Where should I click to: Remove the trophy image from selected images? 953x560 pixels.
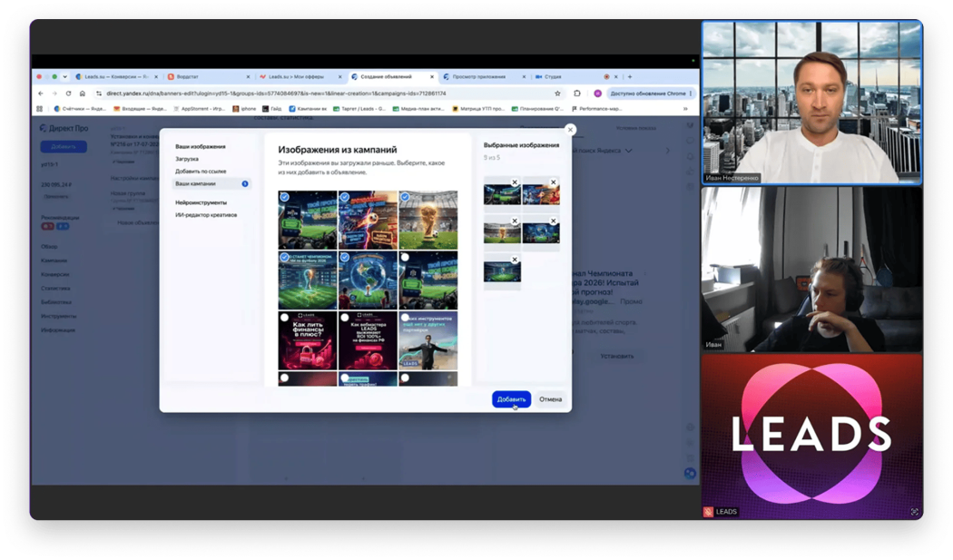click(515, 221)
